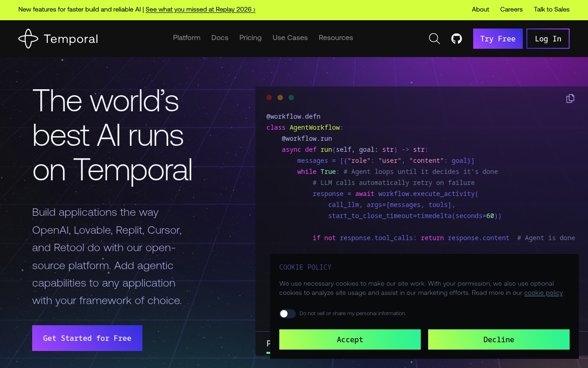The width and height of the screenshot is (588, 368).
Task: Open the Use Cases menu
Action: pos(290,38)
